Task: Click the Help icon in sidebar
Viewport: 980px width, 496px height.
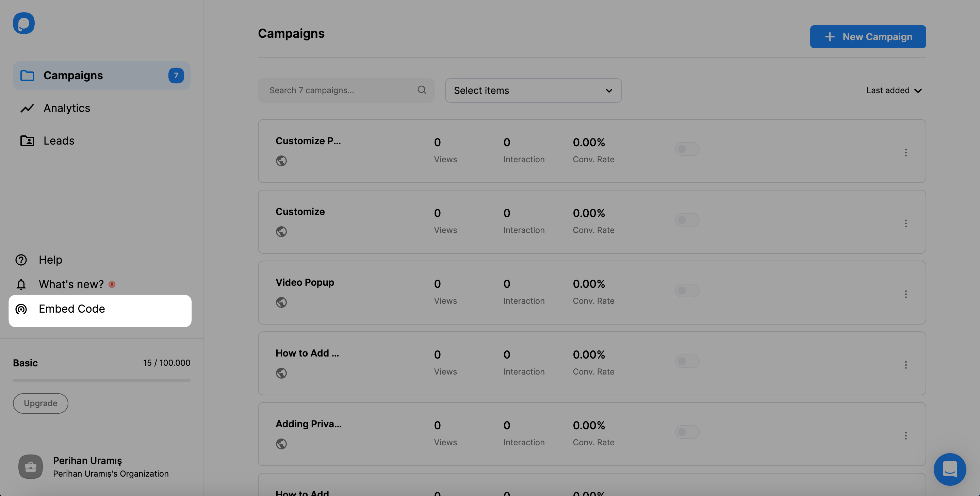Action: coord(21,259)
